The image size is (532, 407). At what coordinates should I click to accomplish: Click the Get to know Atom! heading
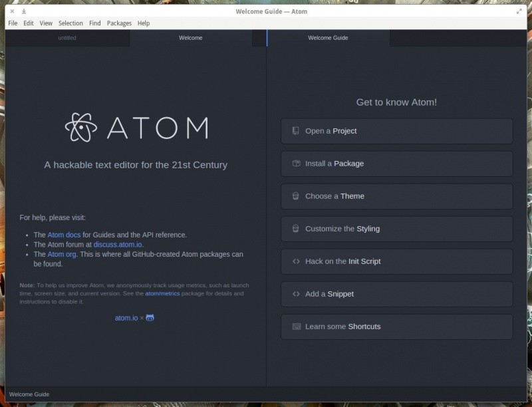click(x=396, y=102)
